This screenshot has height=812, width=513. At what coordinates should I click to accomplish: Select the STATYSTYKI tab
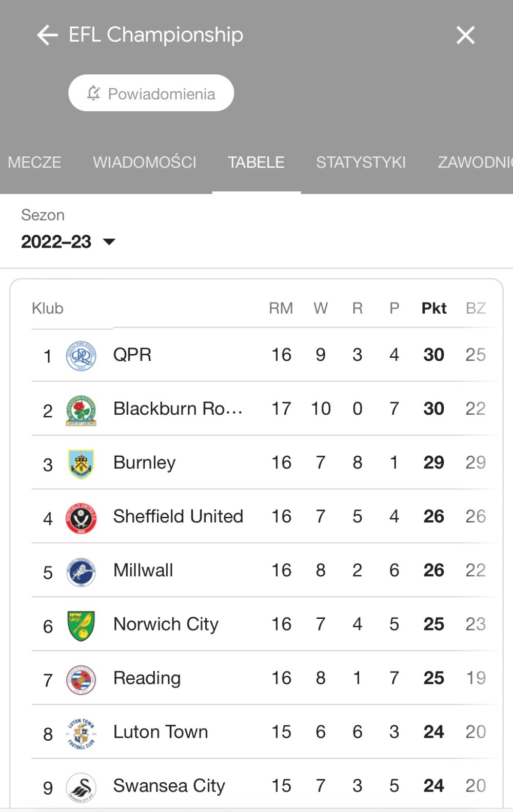361,163
